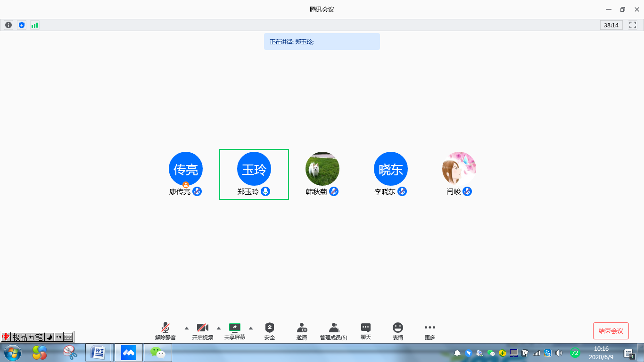The image size is (644, 362).
Task: Click the WeChat tray icon
Action: [491, 353]
